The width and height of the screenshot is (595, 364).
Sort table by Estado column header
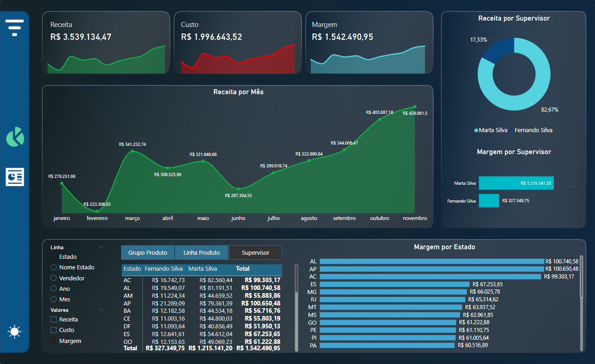(x=132, y=269)
